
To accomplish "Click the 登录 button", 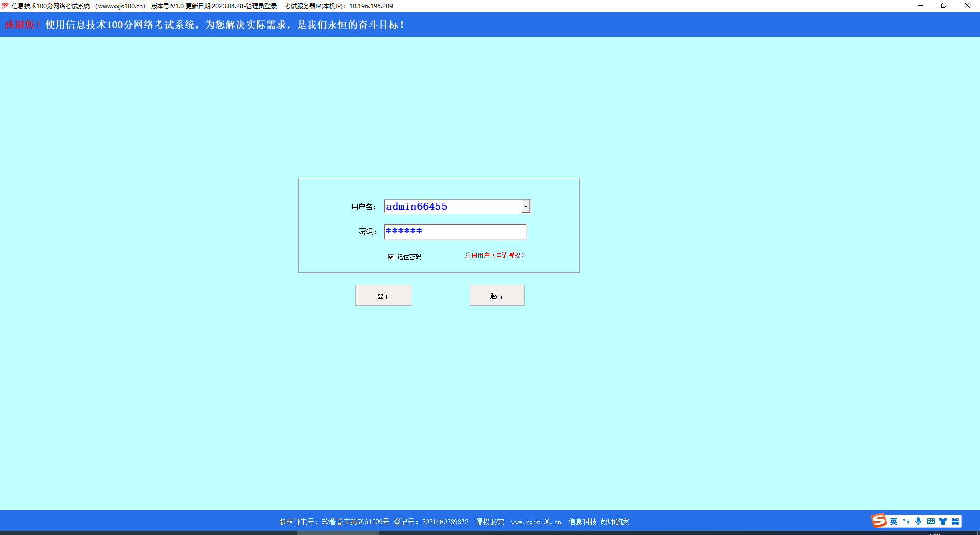I will click(x=384, y=296).
